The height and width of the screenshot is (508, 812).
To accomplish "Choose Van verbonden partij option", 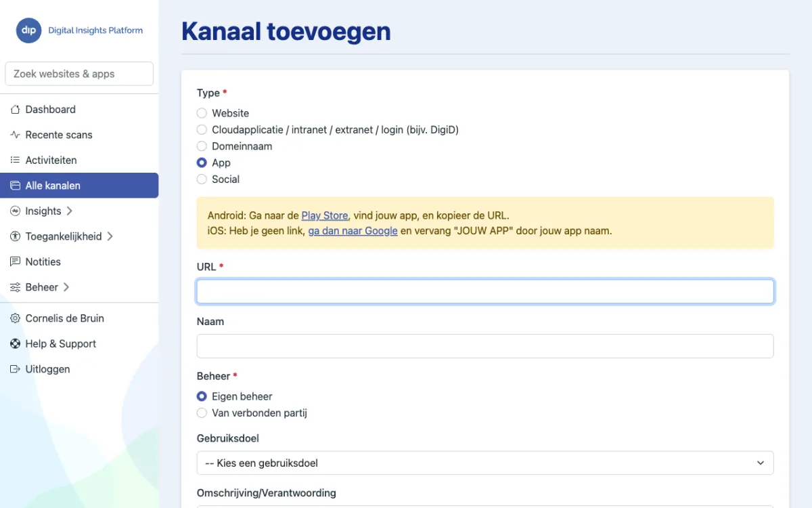I will click(202, 413).
